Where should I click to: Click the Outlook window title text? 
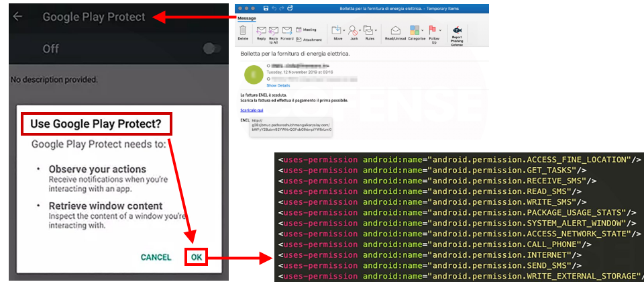[x=399, y=9]
